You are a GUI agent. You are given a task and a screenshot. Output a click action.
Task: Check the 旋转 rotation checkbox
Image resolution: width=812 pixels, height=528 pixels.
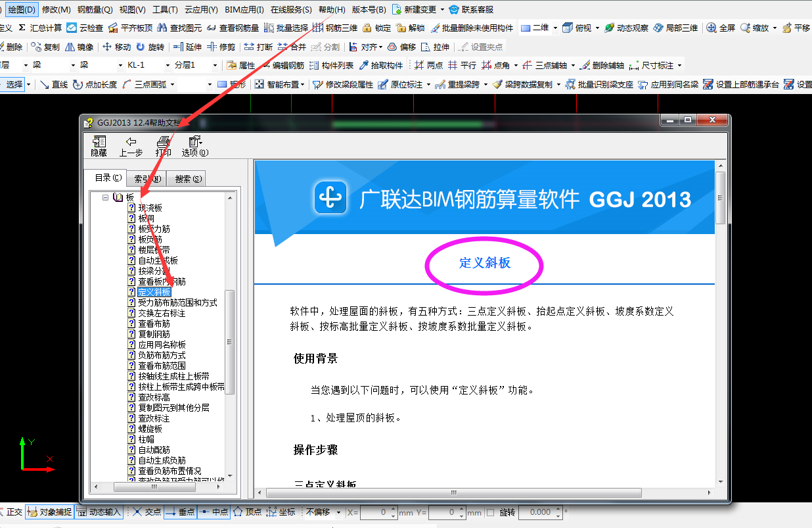click(x=490, y=512)
